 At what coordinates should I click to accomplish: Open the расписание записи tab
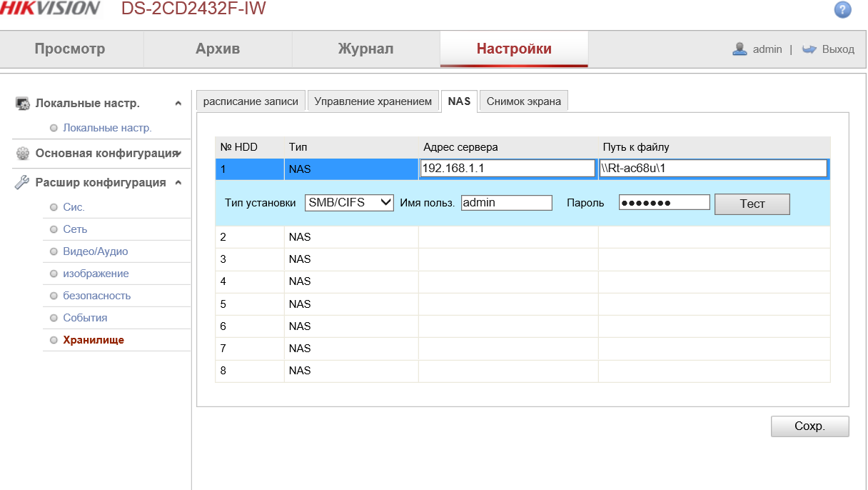[251, 101]
